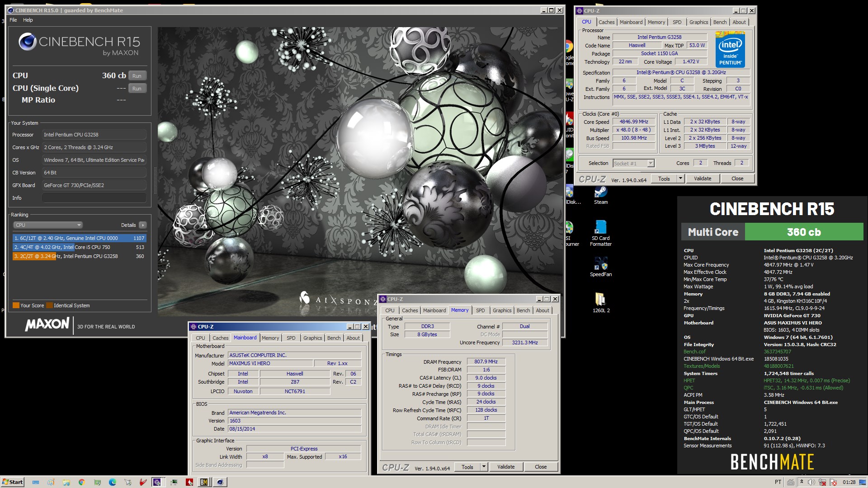Click the 360 cb Multi Core score banner
Viewport: 868px width, 488px height.
point(804,232)
